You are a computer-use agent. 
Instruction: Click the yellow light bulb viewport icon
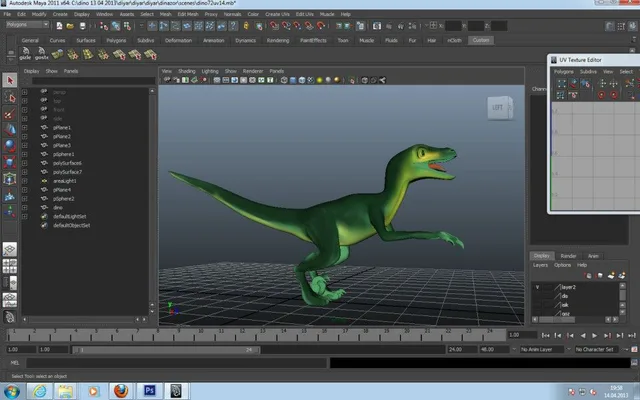pos(320,80)
